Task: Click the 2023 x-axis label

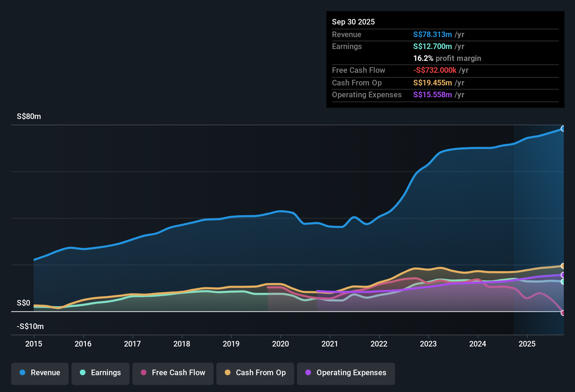Action: click(x=428, y=344)
